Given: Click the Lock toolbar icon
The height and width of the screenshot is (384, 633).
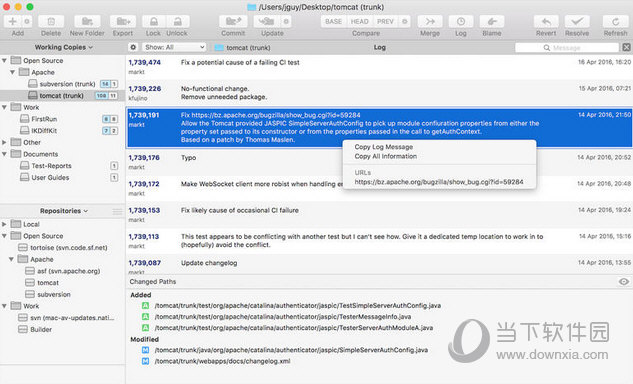Looking at the screenshot, I should point(153,21).
